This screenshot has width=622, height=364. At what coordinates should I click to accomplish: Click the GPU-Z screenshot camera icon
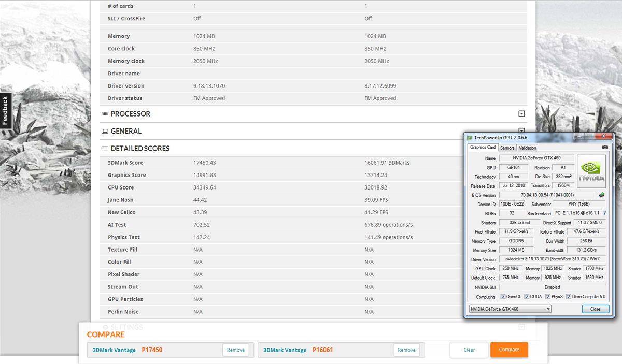pyautogui.click(x=604, y=148)
